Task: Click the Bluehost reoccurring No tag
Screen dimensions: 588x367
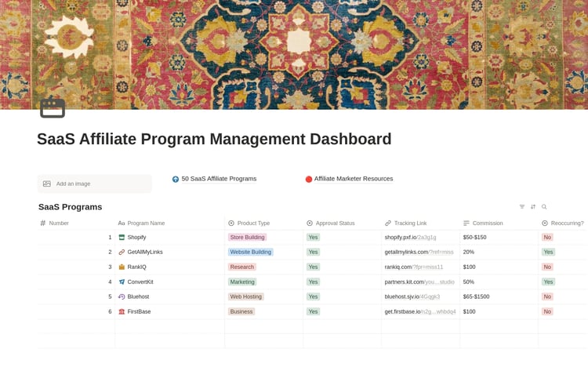Action: (547, 296)
